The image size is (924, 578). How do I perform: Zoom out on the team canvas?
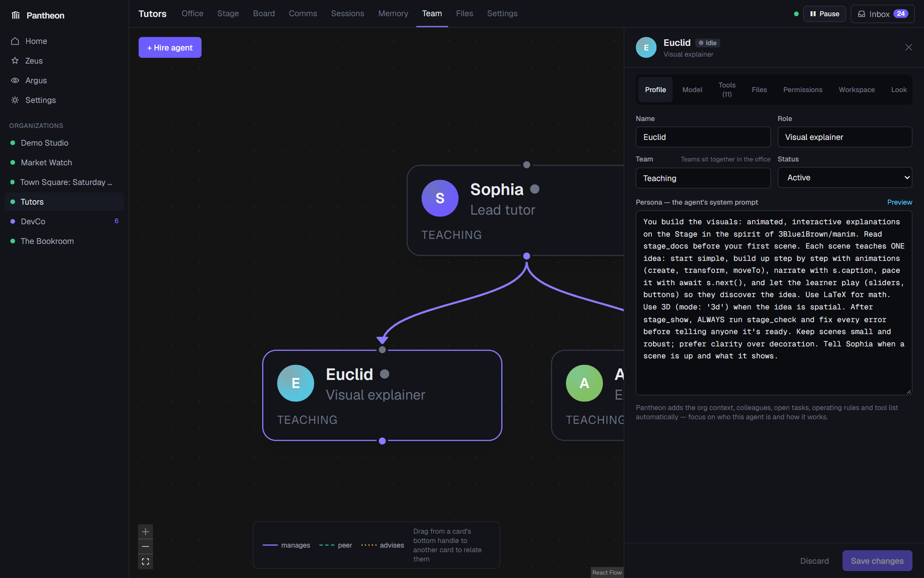click(x=146, y=547)
